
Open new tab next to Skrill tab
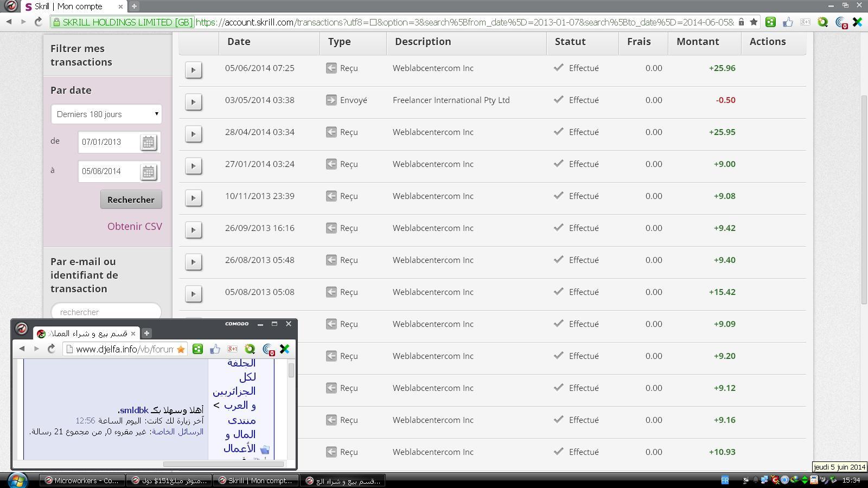(x=134, y=6)
